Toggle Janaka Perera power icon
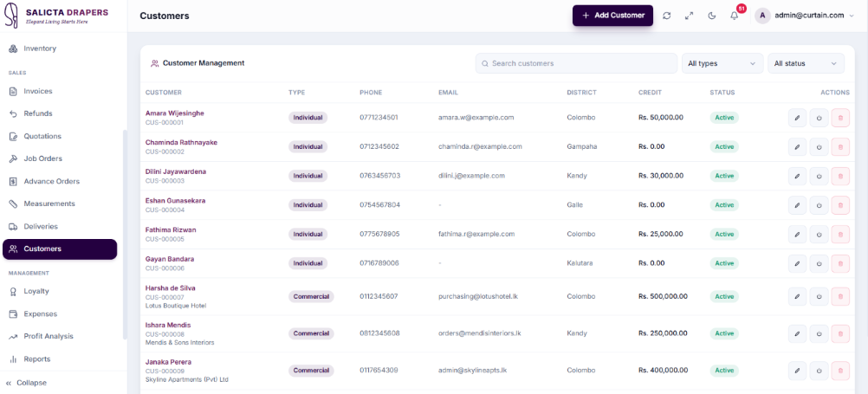The height and width of the screenshot is (394, 868). [x=819, y=371]
